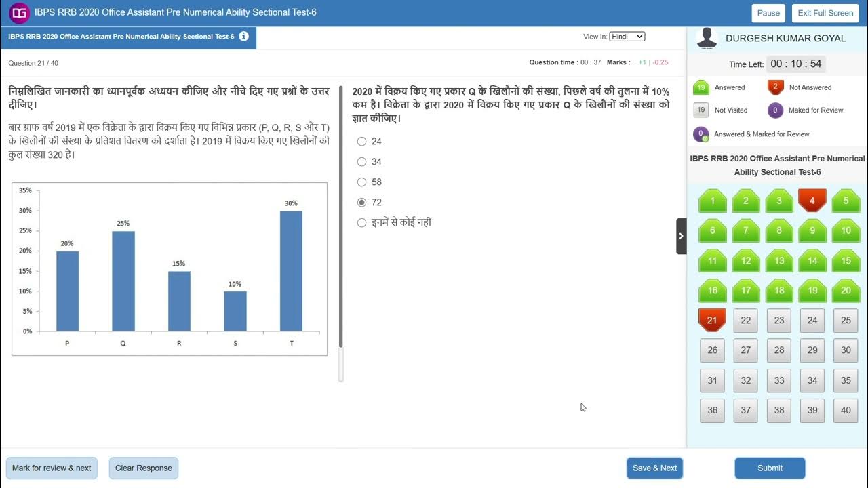Jump to unvisited question 35

[846, 380]
